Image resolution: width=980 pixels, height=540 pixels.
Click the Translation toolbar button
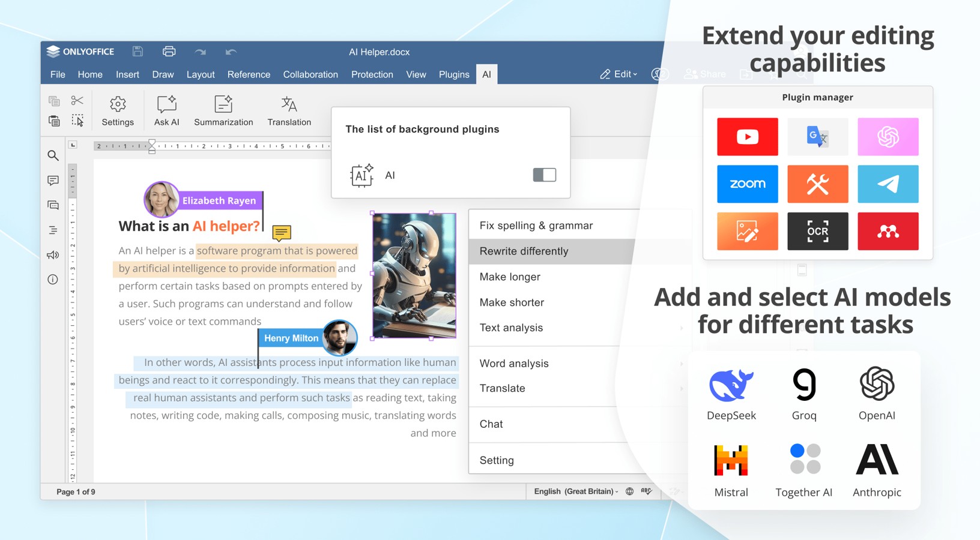(x=289, y=111)
